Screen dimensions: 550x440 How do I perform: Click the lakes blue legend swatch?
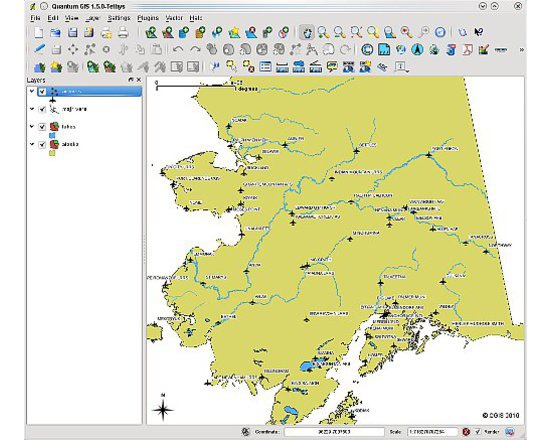pyautogui.click(x=52, y=135)
